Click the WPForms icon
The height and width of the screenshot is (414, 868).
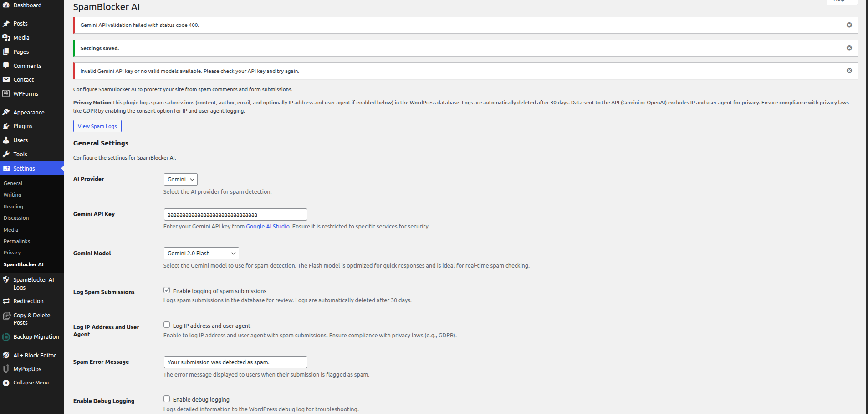(x=6, y=94)
